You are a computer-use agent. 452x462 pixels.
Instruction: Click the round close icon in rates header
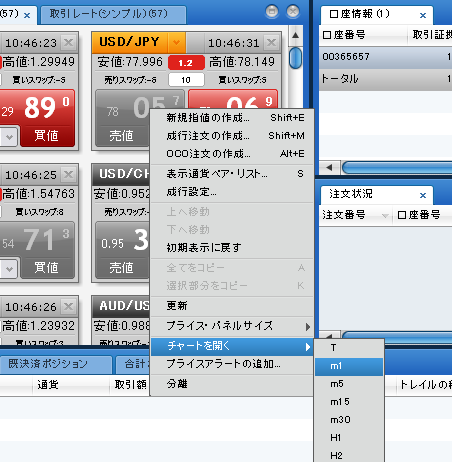[x=293, y=11]
